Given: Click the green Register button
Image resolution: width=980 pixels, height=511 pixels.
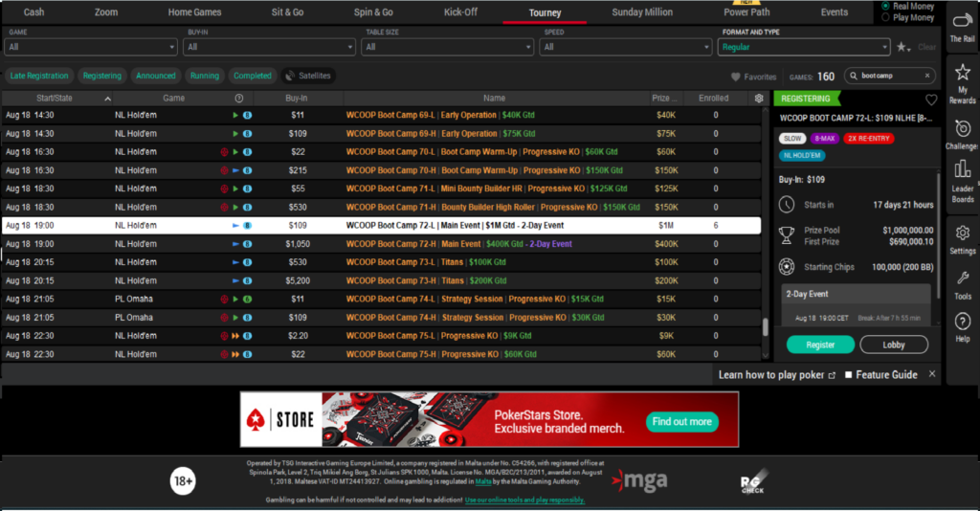Looking at the screenshot, I should [820, 344].
